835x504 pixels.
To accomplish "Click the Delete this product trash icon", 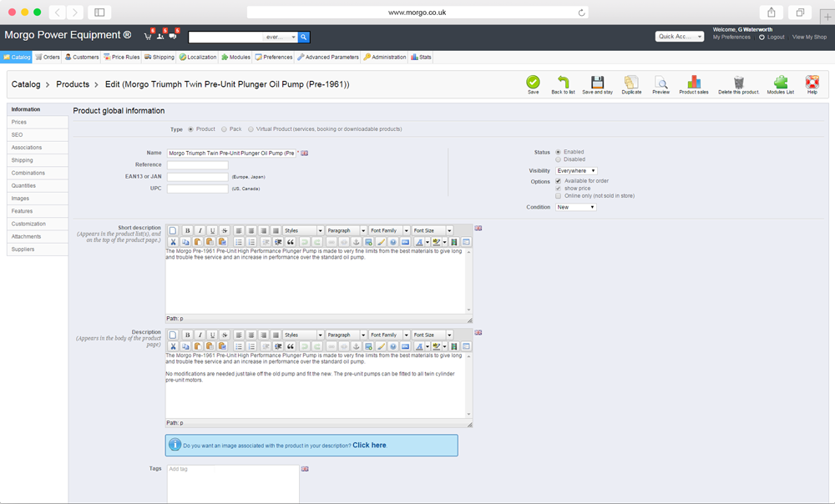I will (739, 82).
